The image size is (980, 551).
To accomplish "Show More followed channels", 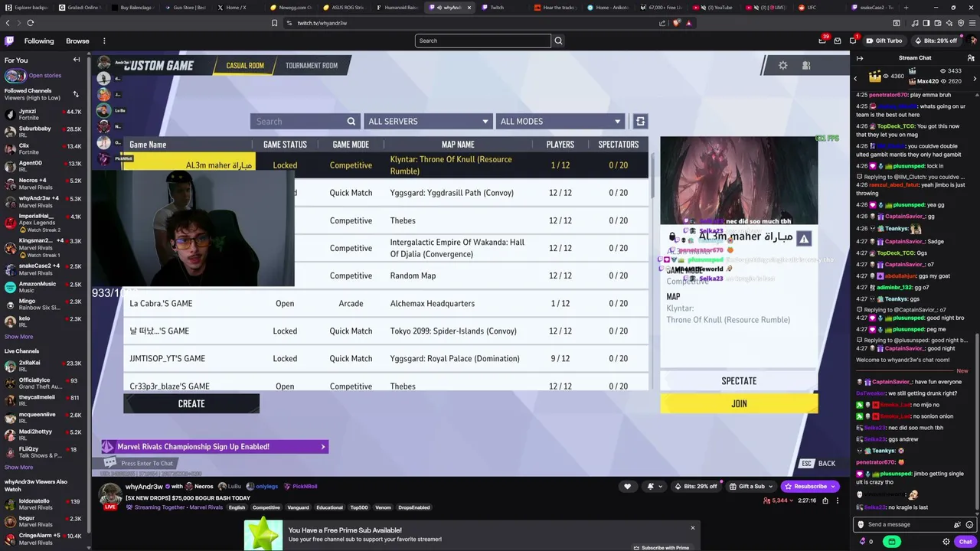I will point(18,337).
